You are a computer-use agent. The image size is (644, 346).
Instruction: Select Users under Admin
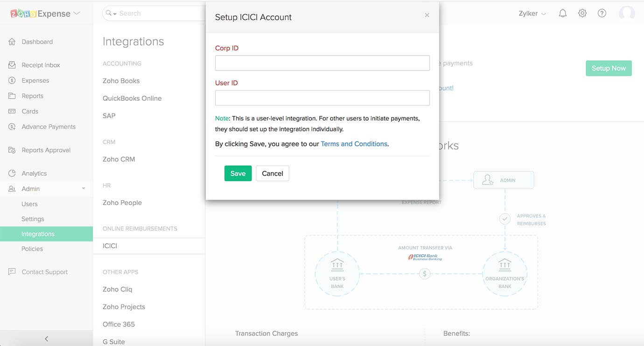pos(29,204)
